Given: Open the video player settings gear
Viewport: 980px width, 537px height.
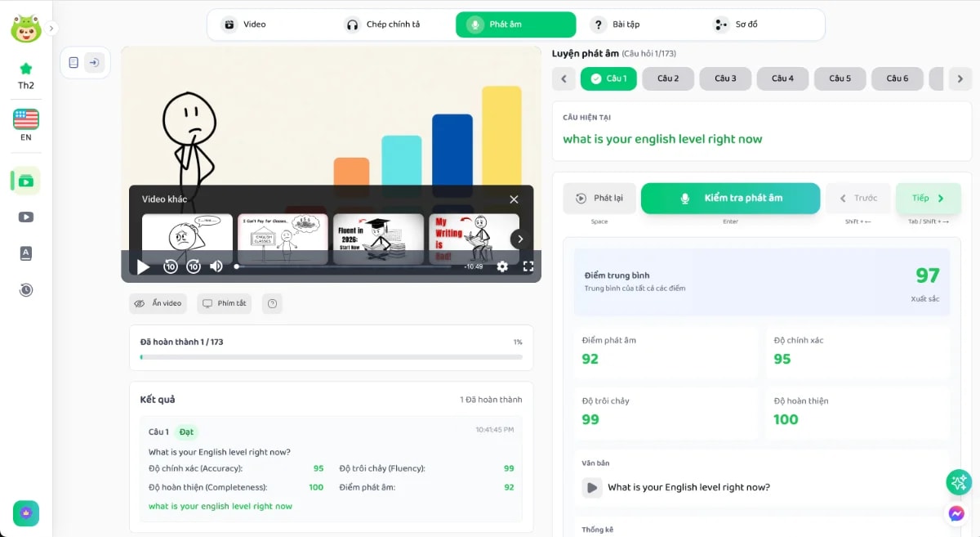Looking at the screenshot, I should [x=502, y=266].
